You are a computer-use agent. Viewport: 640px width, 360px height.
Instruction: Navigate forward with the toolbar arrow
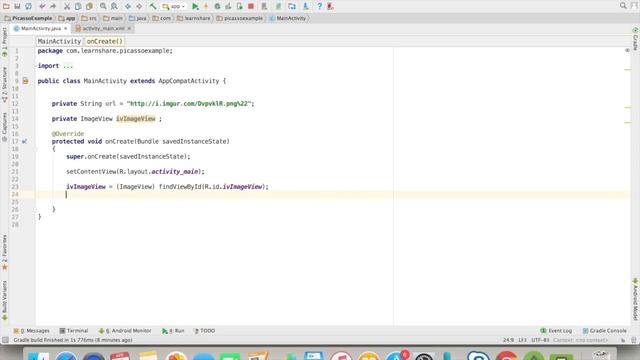(x=139, y=6)
